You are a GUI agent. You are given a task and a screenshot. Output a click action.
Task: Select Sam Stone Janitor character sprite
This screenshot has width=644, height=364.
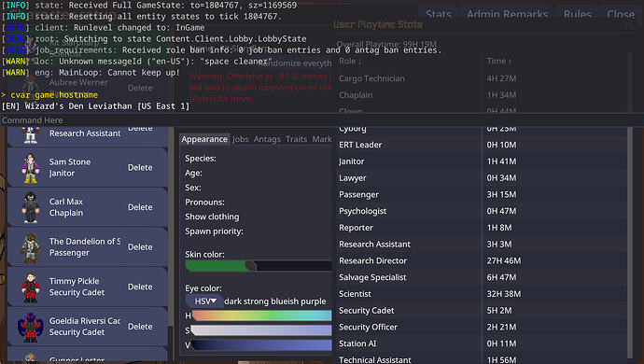click(x=31, y=168)
